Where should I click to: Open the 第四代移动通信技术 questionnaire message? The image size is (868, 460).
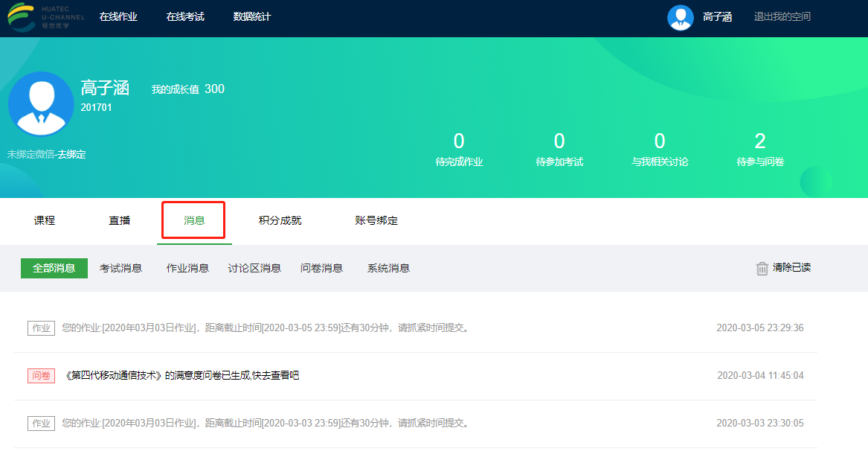coord(182,376)
